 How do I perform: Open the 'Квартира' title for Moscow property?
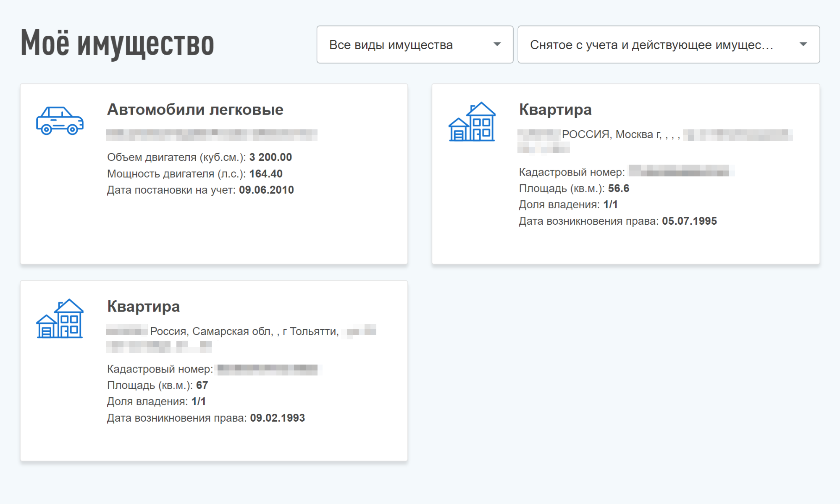555,110
